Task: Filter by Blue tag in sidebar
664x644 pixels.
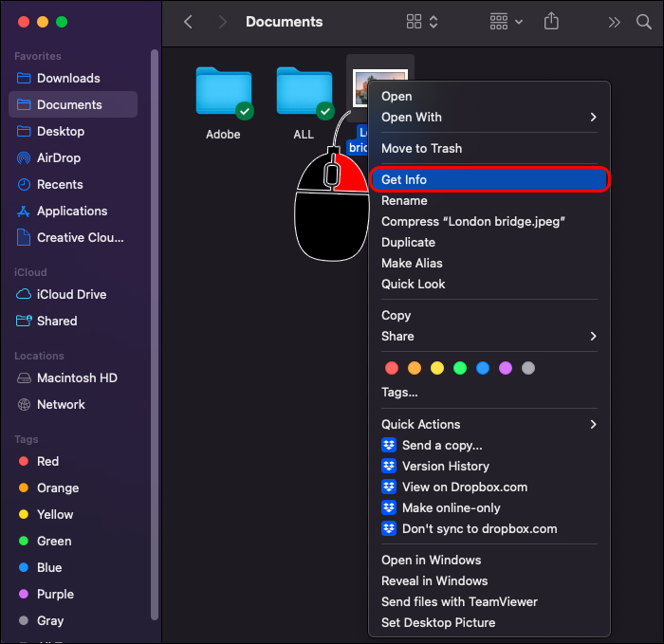Action: (73, 567)
